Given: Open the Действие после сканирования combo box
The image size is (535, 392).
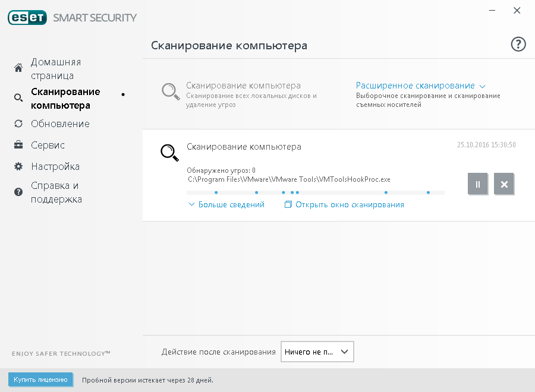Looking at the screenshot, I should [x=317, y=352].
